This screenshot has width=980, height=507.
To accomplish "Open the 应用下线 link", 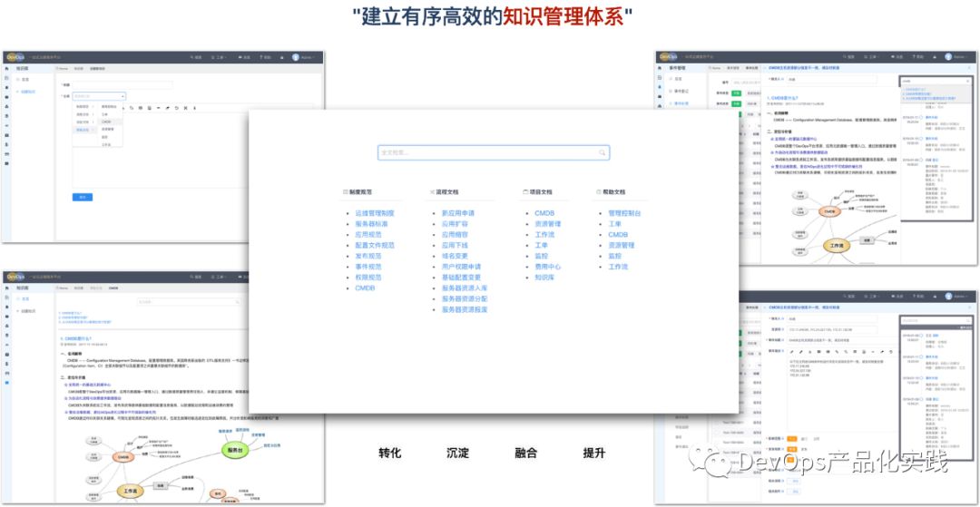I will click(x=455, y=246).
